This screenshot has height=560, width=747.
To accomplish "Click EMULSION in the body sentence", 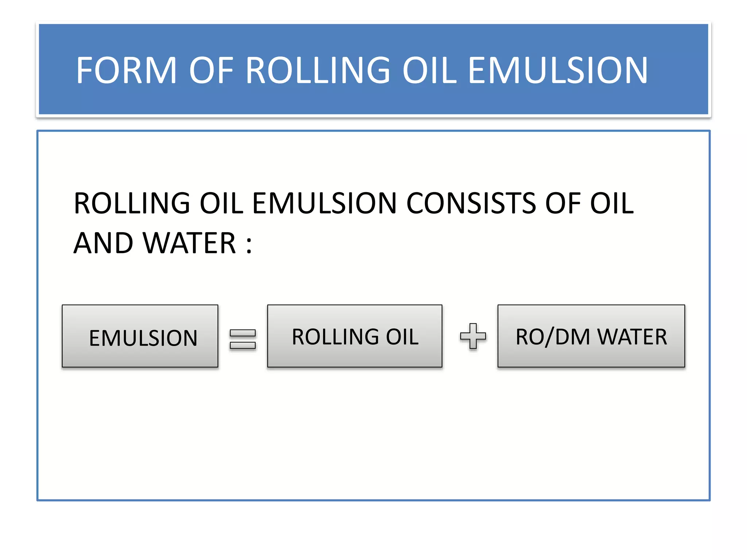I will pyautogui.click(x=324, y=203).
